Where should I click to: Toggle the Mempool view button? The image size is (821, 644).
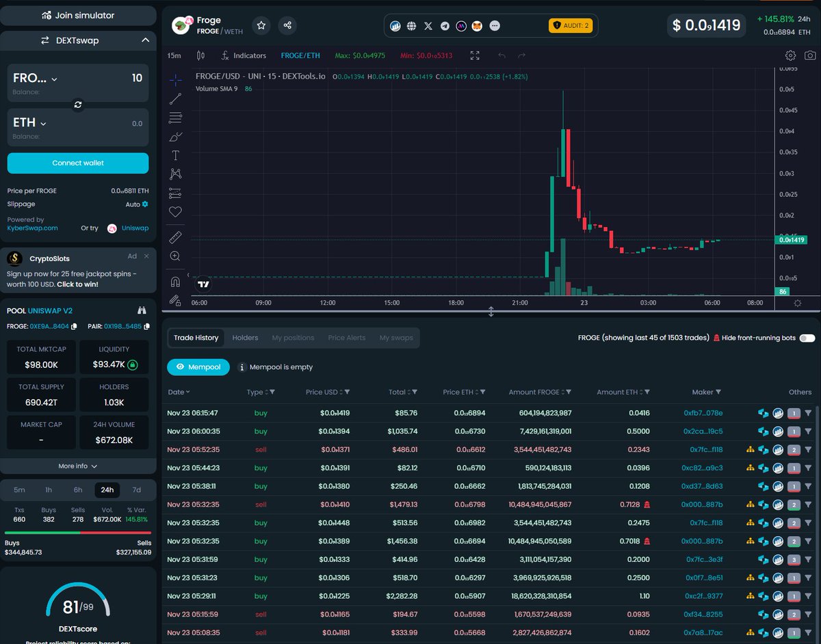[198, 367]
